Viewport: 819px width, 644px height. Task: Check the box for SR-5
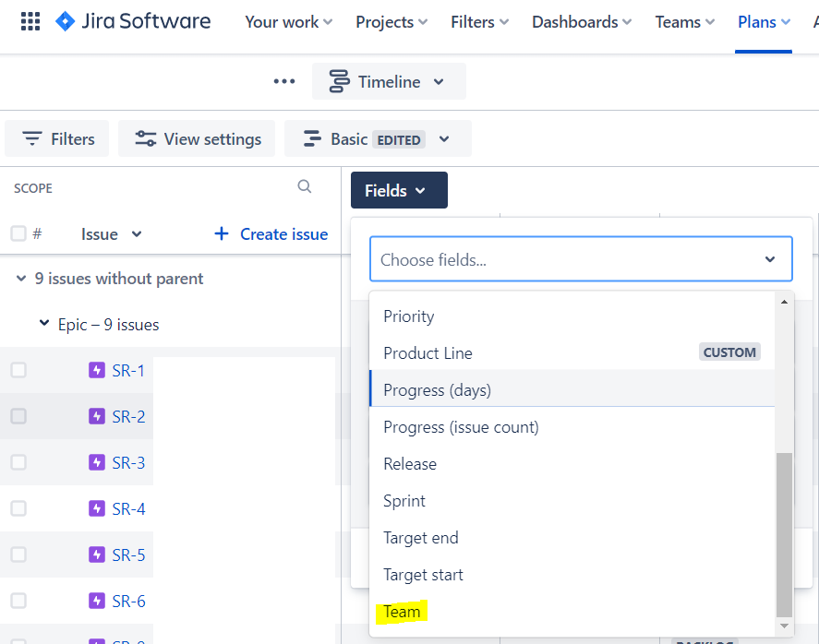18,555
